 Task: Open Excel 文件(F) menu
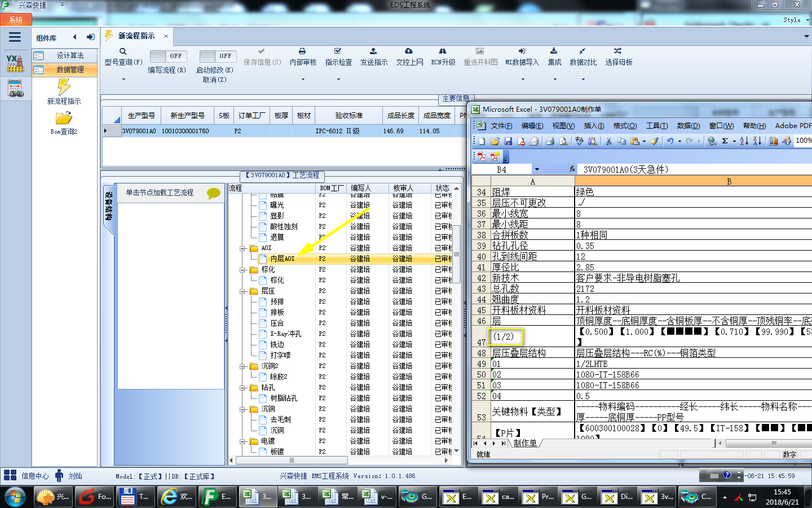click(501, 126)
